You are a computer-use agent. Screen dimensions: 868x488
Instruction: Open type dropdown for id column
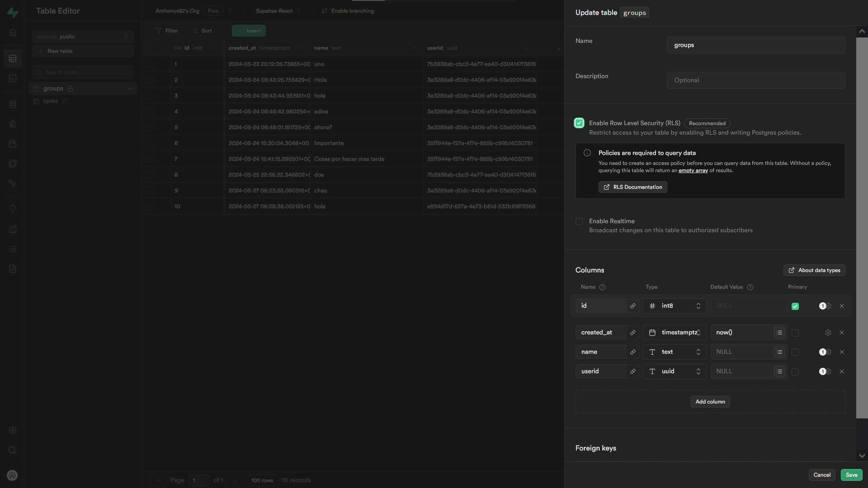click(675, 306)
